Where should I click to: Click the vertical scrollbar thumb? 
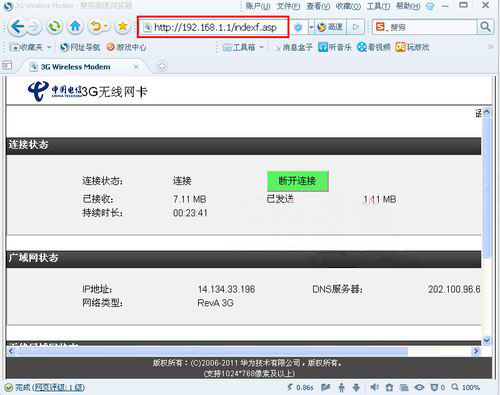(487, 187)
